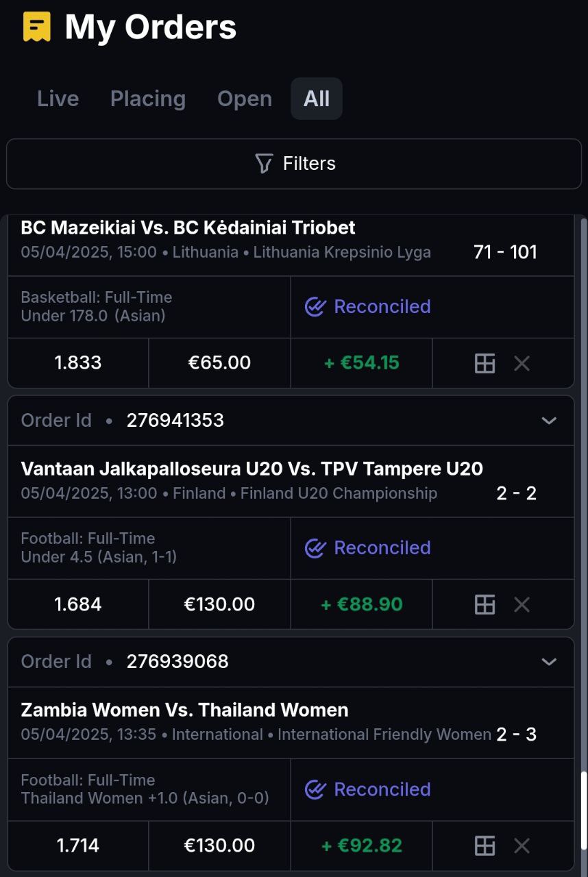The image size is (588, 877).
Task: Open grid icon for Vantaan Jalkapalloseura order
Action: 485,604
